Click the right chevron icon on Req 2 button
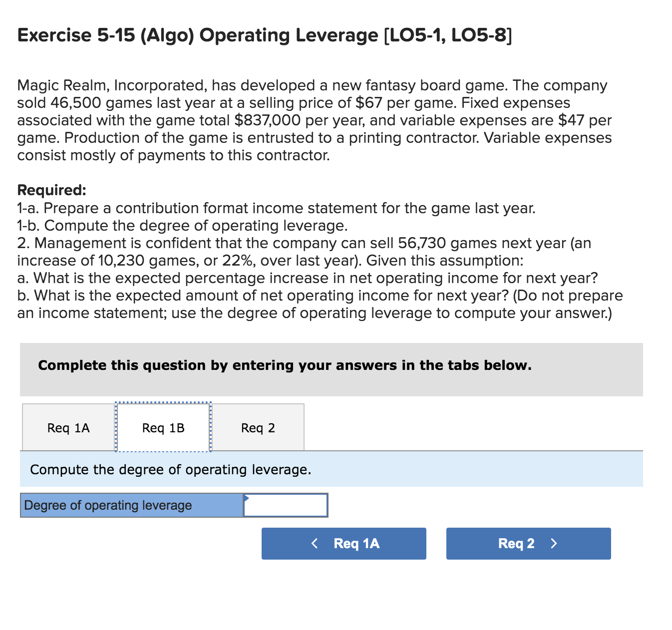The image size is (672, 630). click(x=554, y=544)
